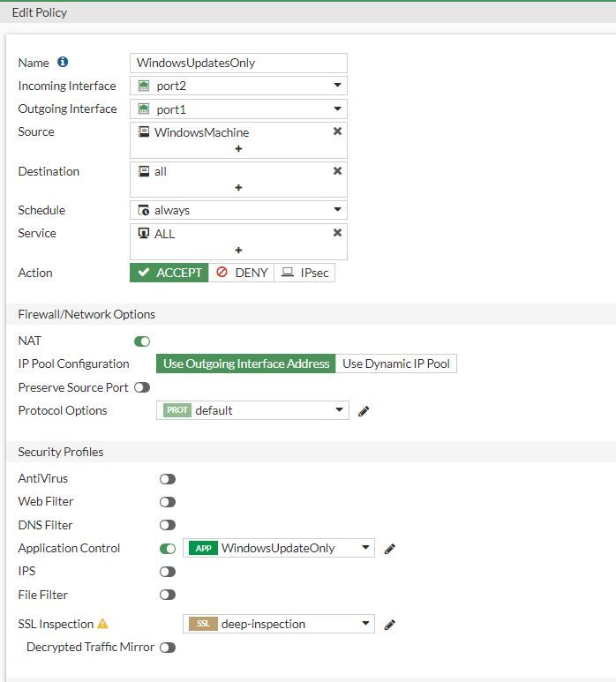Turn on Web Filter toggle

(x=168, y=502)
